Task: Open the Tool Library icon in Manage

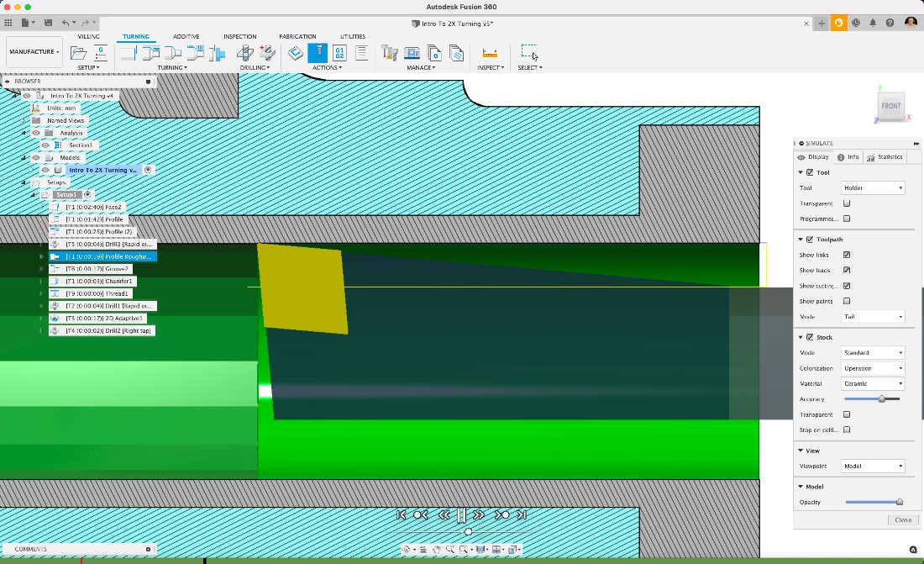Action: (x=390, y=53)
